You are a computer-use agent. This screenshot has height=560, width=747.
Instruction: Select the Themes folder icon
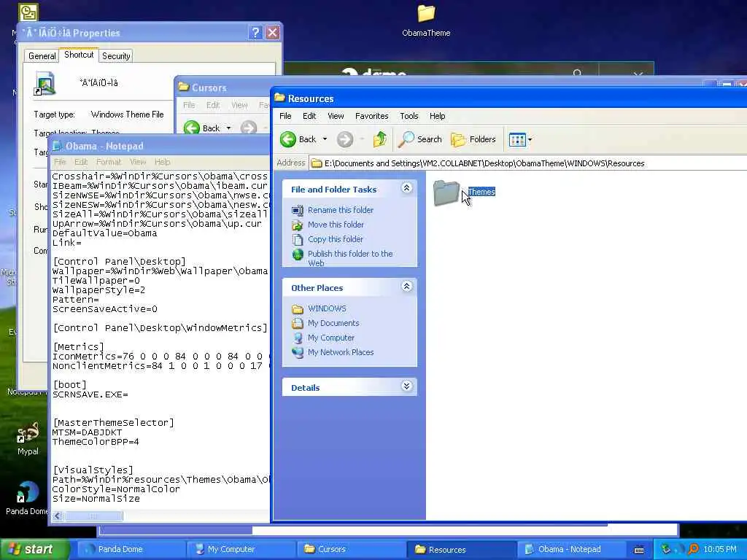point(446,192)
